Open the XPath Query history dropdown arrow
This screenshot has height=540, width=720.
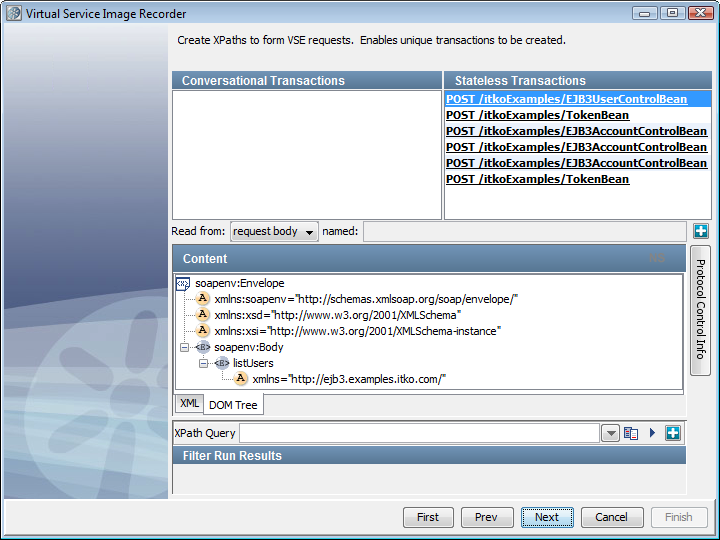tap(611, 433)
